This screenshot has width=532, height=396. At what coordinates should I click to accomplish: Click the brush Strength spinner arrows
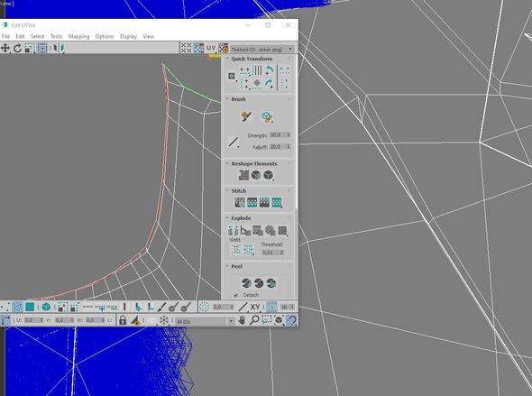[x=289, y=135]
